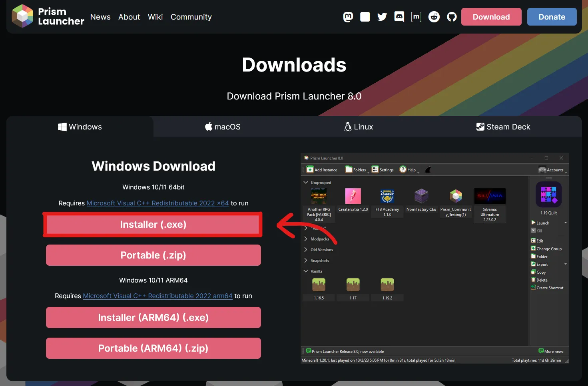This screenshot has height=386, width=588.
Task: Click Copy in the instance sidebar
Action: coord(538,272)
